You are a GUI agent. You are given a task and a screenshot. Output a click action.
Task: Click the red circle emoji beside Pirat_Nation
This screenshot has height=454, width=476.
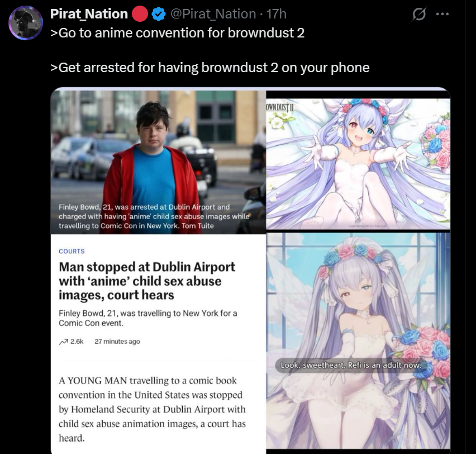[140, 14]
